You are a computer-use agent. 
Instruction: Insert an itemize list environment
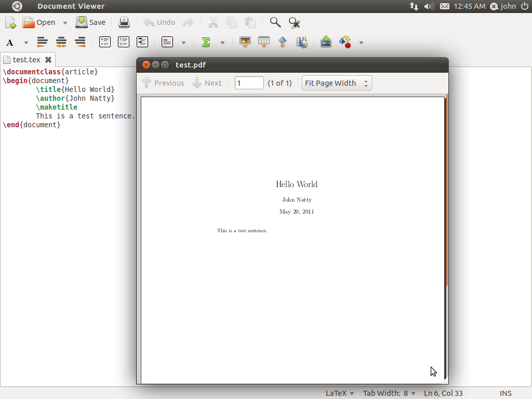(x=104, y=42)
